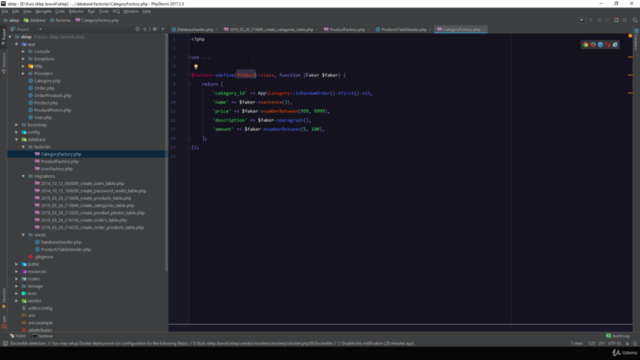Open the Event Log

[618, 336]
